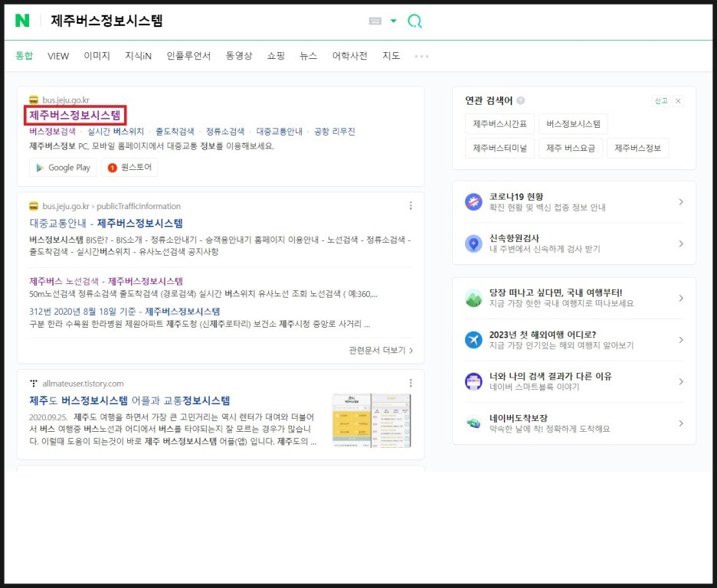The image size is (717, 588).
Task: Select the 통합 tab
Action: (x=25, y=56)
